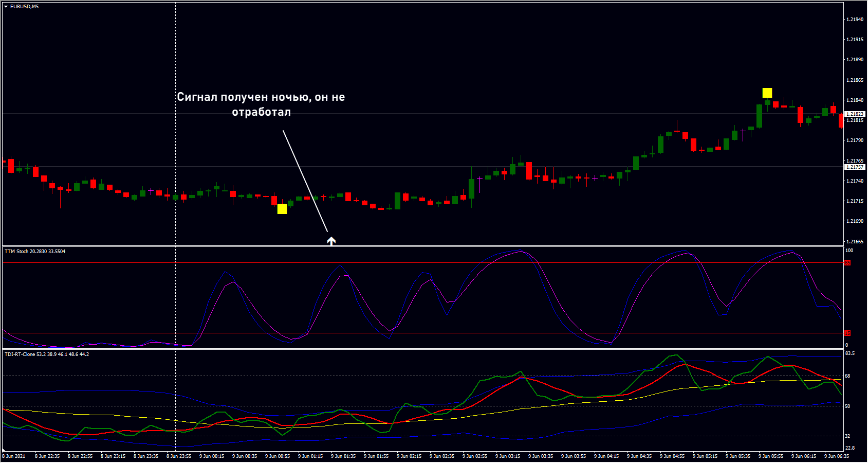Click the 8 Jun 23:55 time label

click(x=179, y=456)
